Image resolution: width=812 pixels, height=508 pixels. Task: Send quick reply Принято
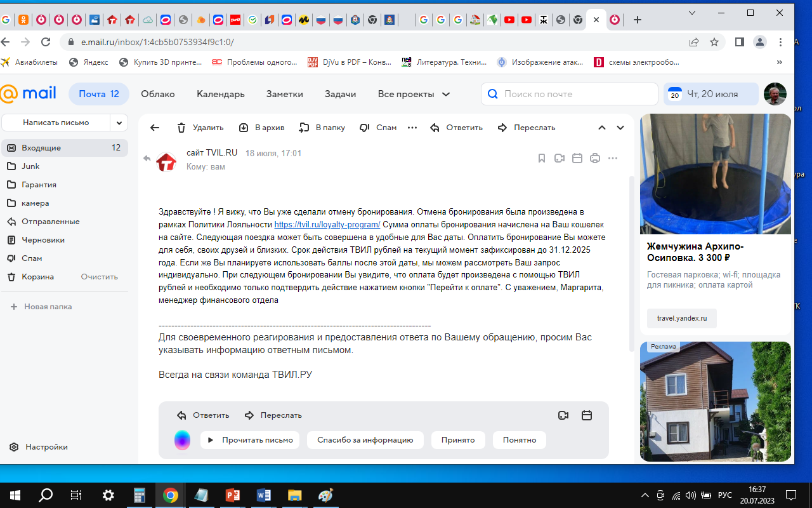(x=458, y=440)
